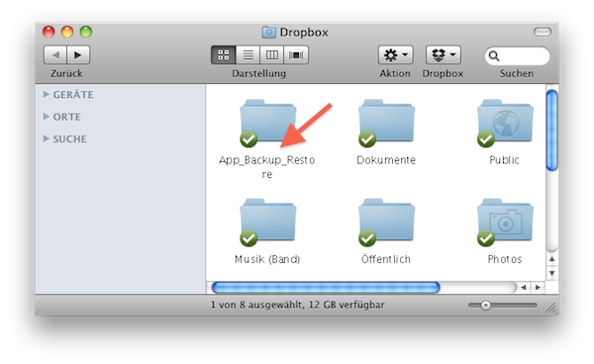594x364 pixels.
Task: Click the horizontal scrollbar thumb
Action: coord(326,288)
